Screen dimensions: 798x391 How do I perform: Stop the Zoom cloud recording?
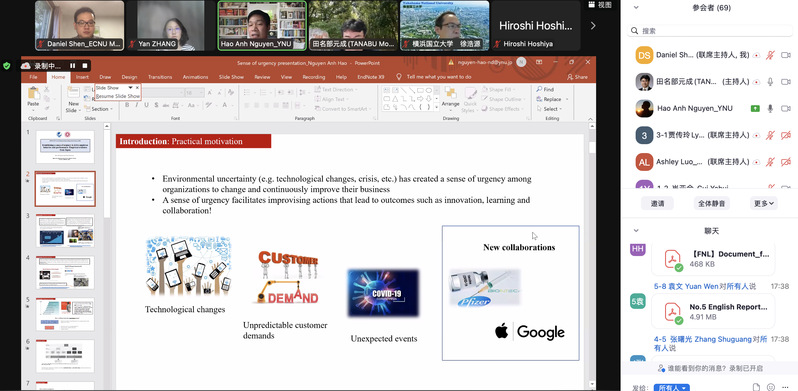[84, 66]
